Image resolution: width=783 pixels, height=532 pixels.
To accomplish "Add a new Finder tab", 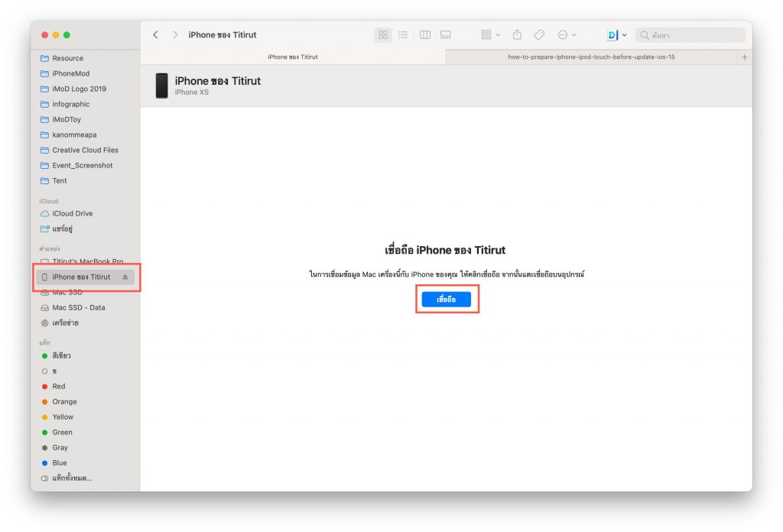I will [x=745, y=57].
